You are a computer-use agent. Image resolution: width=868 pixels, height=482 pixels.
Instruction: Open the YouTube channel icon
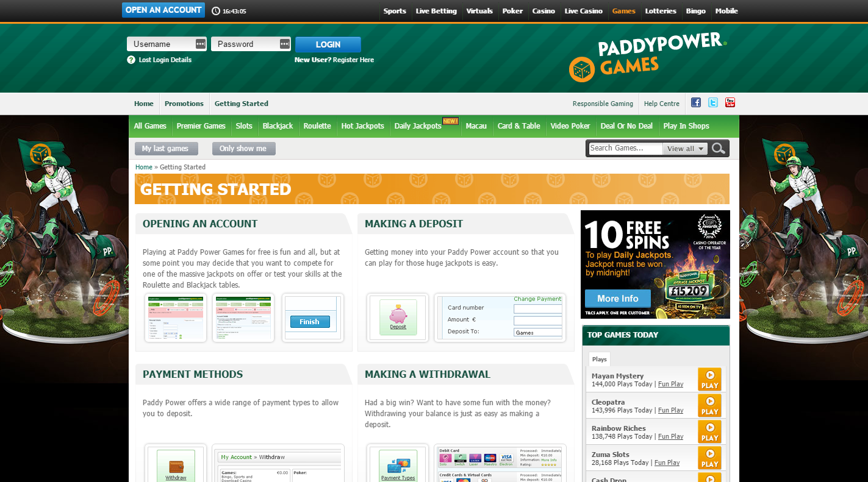[730, 102]
